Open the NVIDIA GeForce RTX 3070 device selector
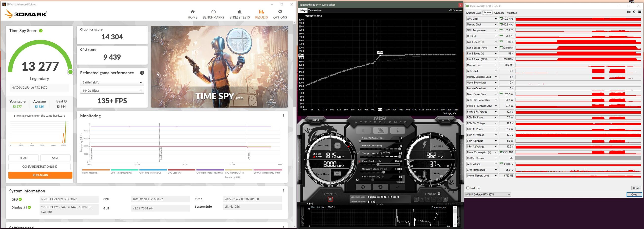The width and height of the screenshot is (644, 229). pos(488,194)
